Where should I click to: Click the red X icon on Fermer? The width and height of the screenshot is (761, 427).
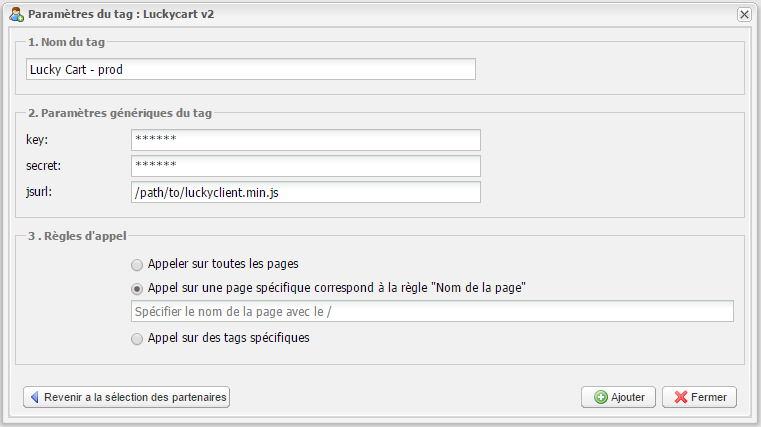coord(681,397)
